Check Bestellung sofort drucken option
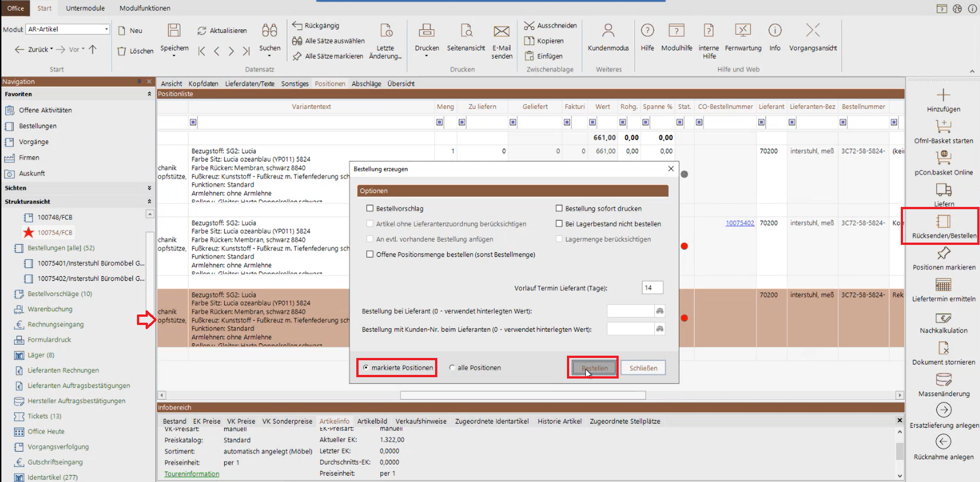The image size is (980, 482). coord(559,208)
